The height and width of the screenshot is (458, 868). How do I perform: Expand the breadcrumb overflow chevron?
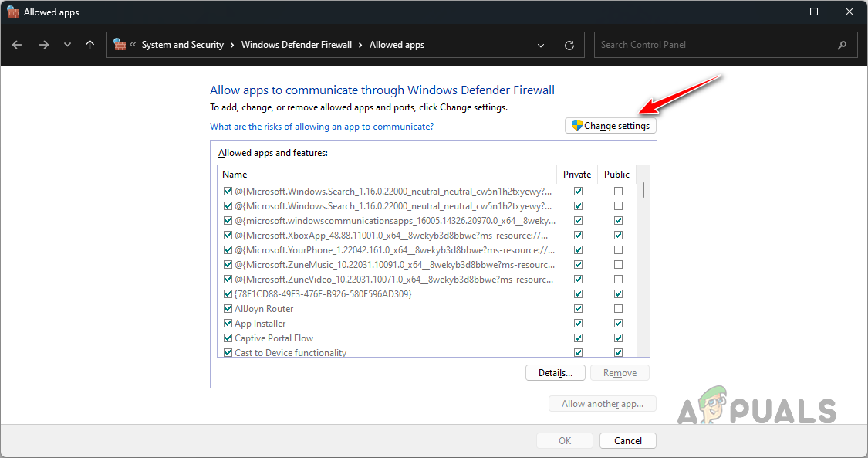point(131,44)
